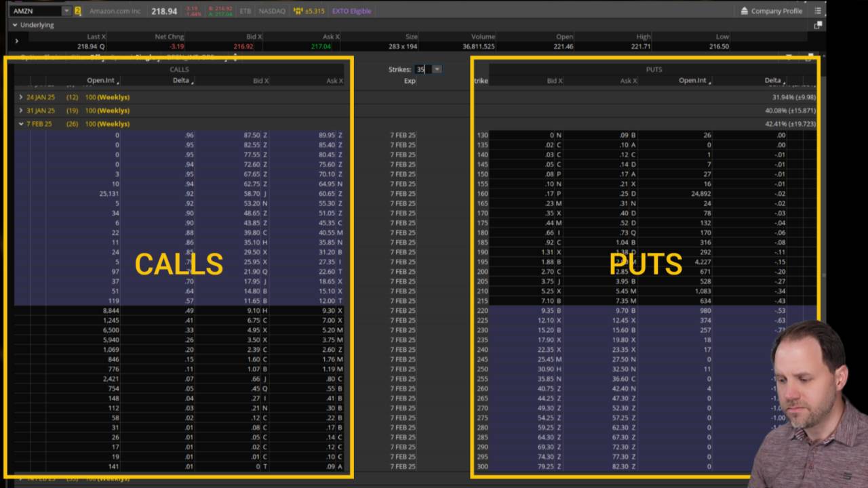Click the underlying Last X value 218.94

(87, 46)
